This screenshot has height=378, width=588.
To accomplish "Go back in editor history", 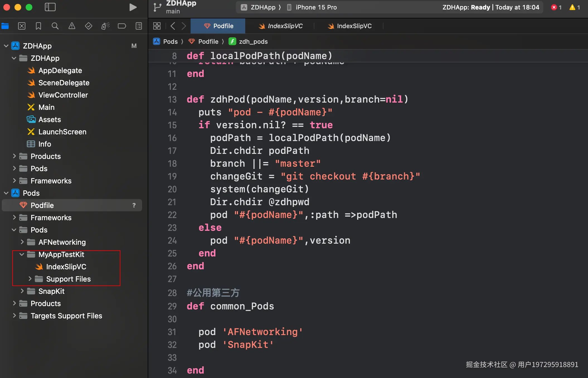I will tap(173, 26).
